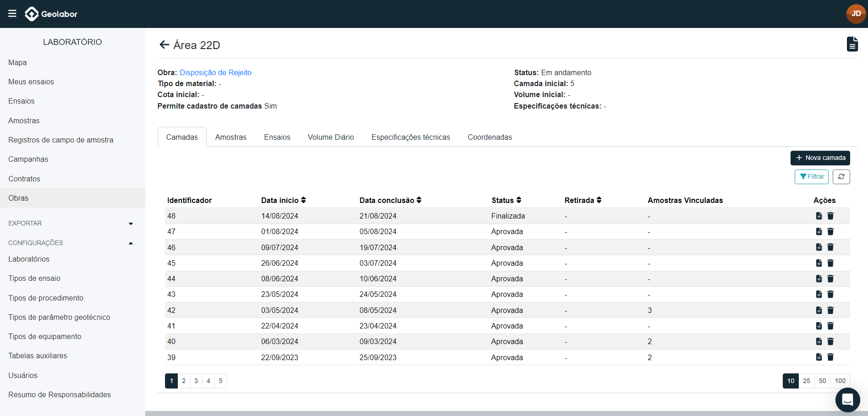The height and width of the screenshot is (416, 868).
Task: Open the document icon for layer 42
Action: point(819,310)
